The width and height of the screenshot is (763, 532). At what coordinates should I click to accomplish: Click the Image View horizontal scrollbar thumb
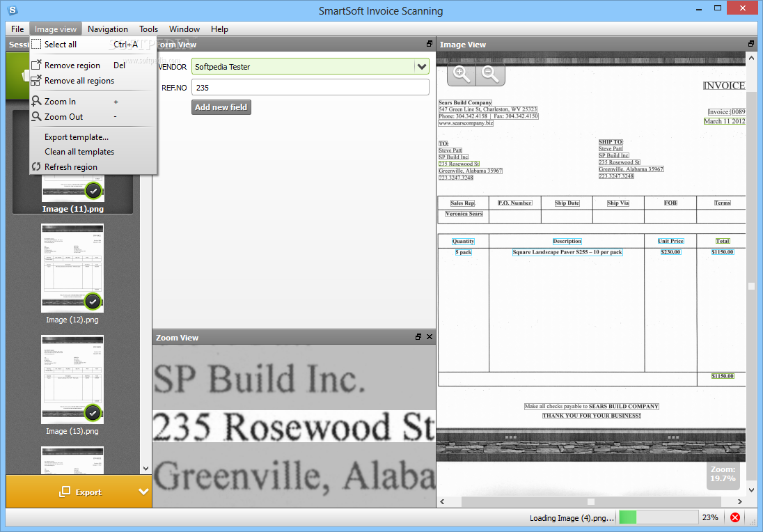591,501
